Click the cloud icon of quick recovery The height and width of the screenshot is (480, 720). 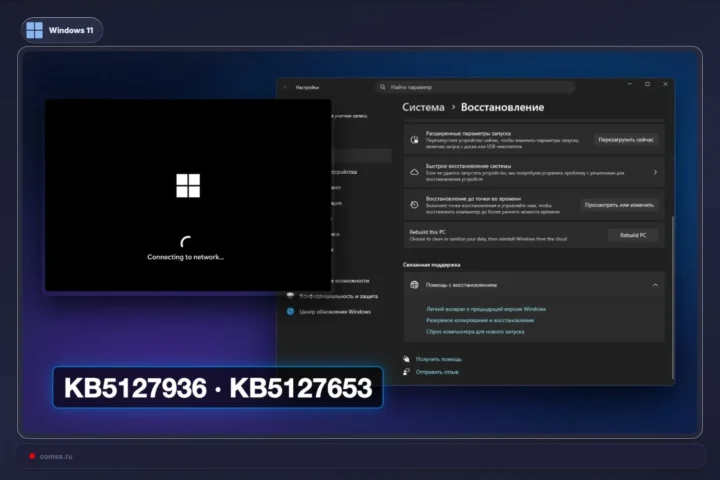414,172
